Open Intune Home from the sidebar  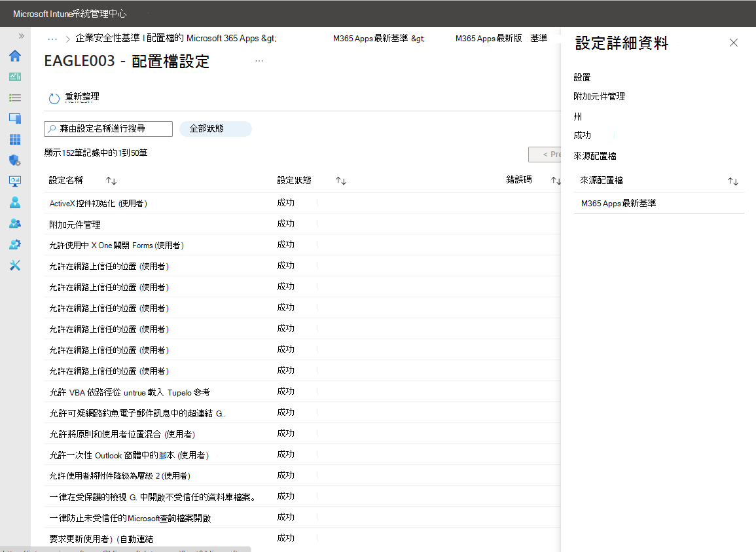point(15,56)
